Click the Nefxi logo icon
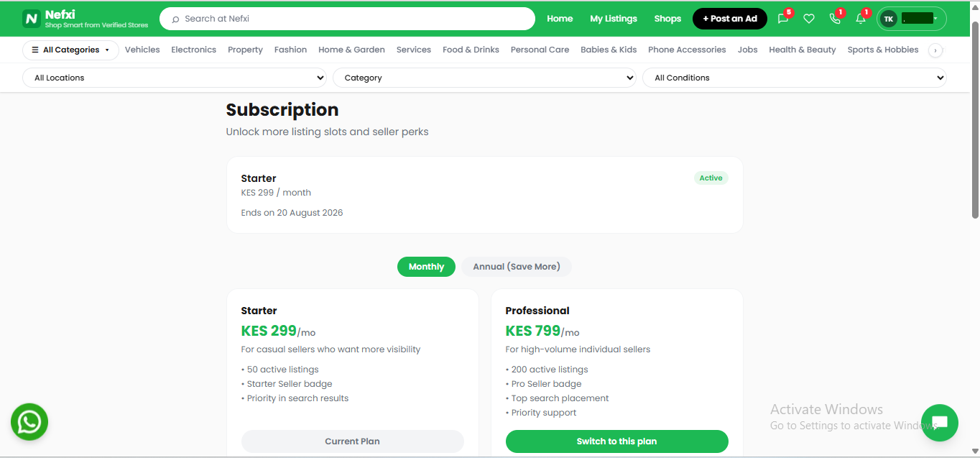The image size is (980, 458). 32,19
